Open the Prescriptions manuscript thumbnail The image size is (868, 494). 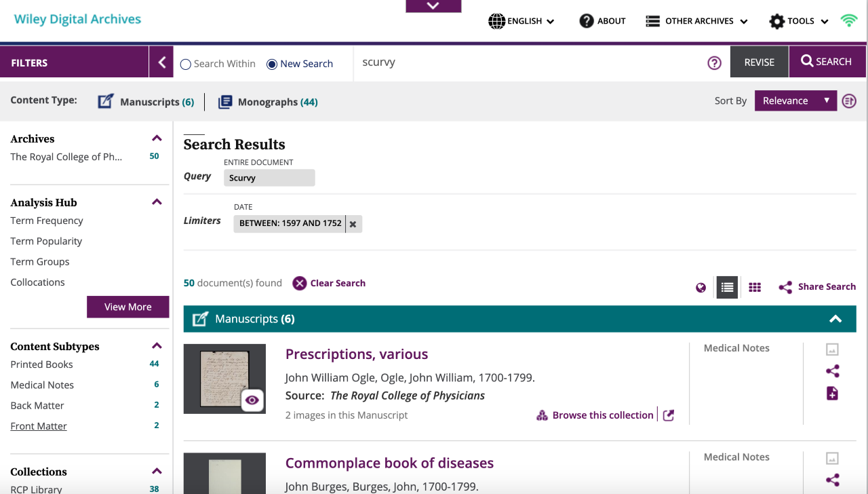point(224,379)
